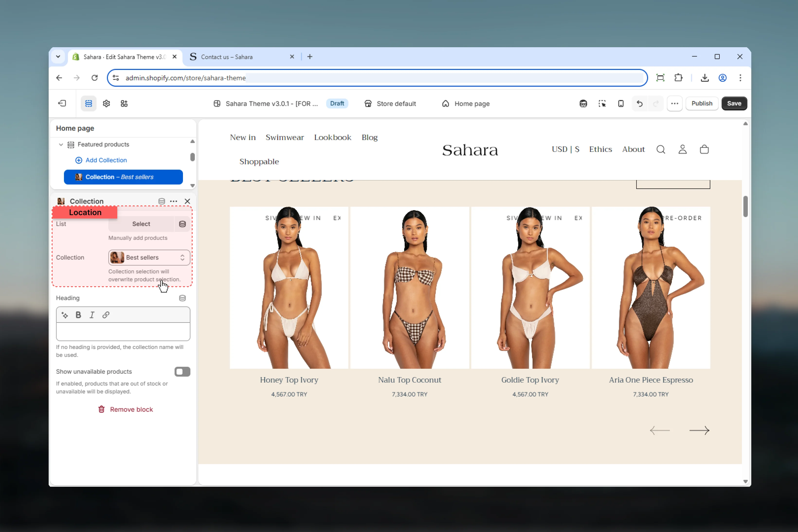The image size is (798, 532).
Task: Connect dynamic source for Heading
Action: [x=182, y=298]
